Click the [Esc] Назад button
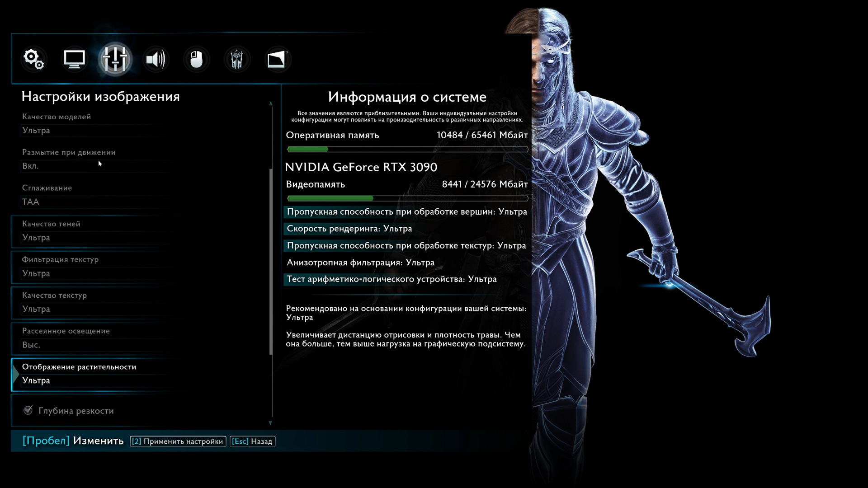Screen dimensions: 868x488 252,441
